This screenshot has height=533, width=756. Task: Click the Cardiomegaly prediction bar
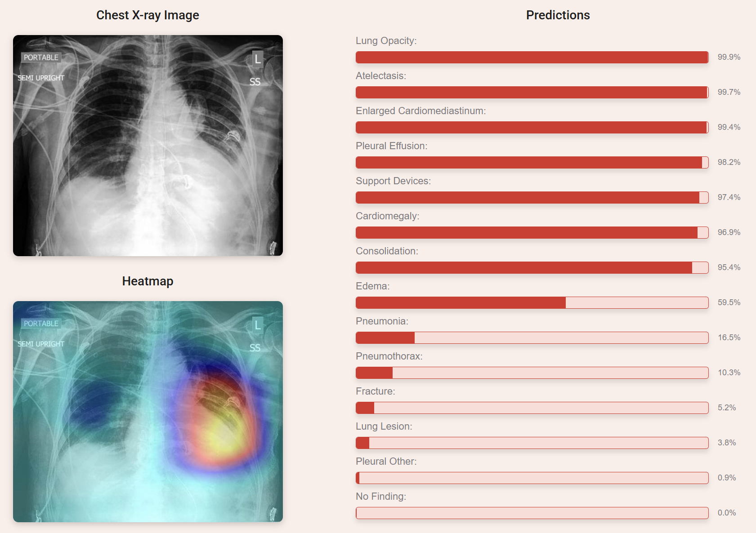(x=532, y=232)
